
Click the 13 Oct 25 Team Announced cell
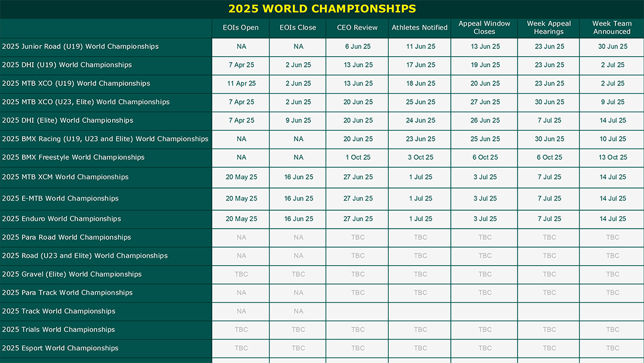tap(612, 158)
